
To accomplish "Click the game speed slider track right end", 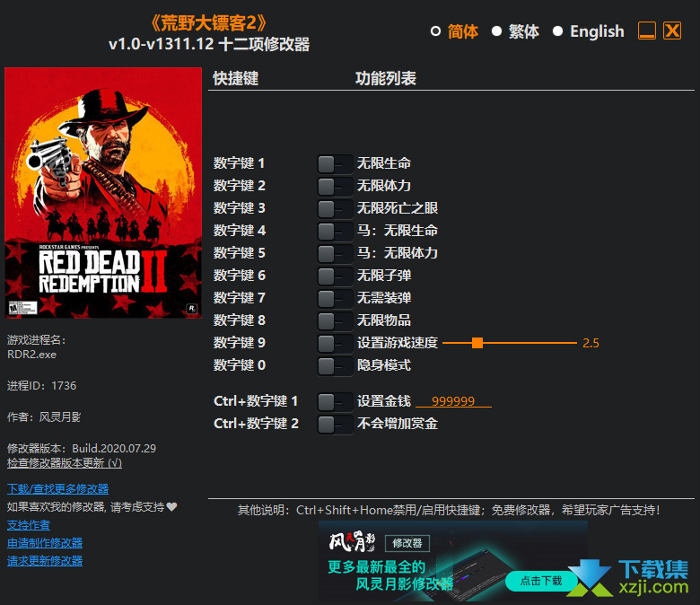I will 575,343.
